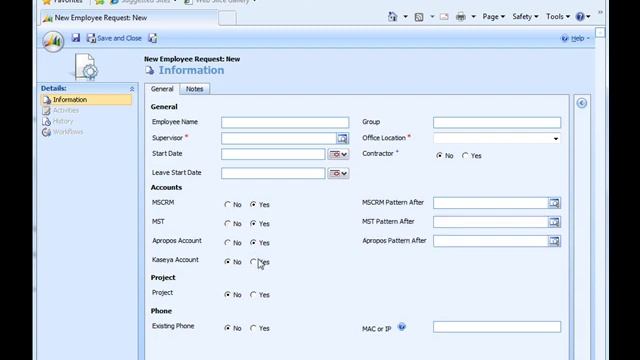Select Activities in Details pane
Screen dimensions: 640x360
66,111
